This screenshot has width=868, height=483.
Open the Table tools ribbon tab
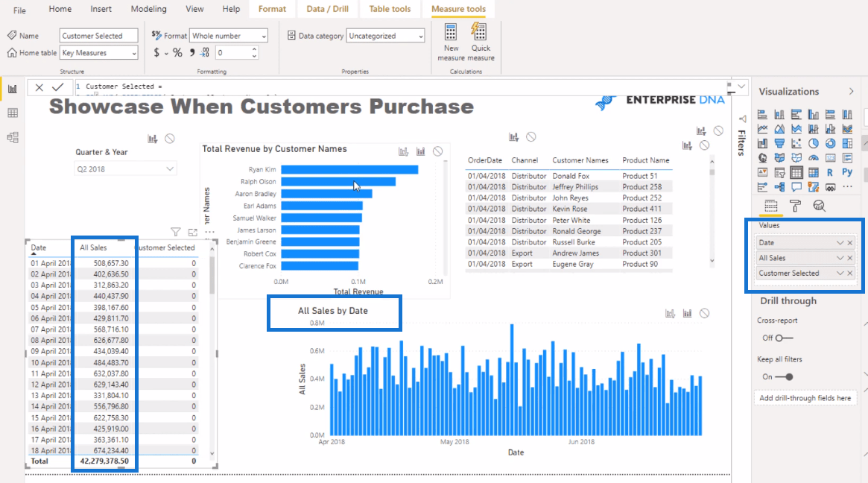tap(390, 9)
